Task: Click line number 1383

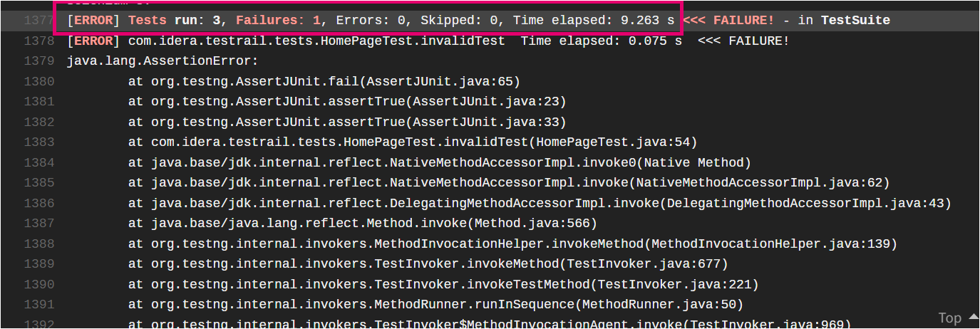Action: tap(38, 142)
